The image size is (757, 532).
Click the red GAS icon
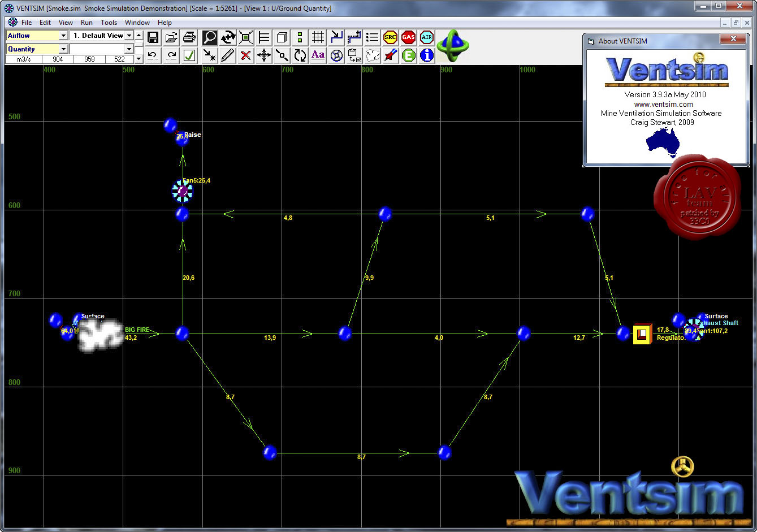408,38
